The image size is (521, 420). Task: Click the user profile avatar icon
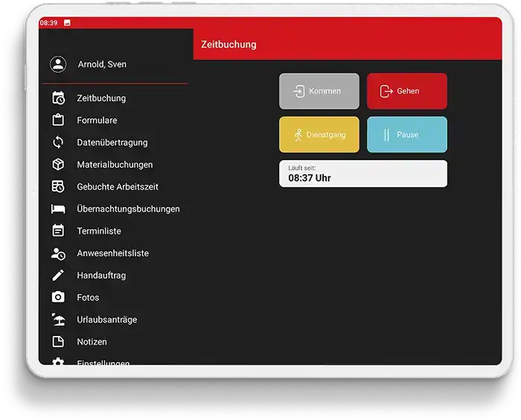tap(58, 64)
